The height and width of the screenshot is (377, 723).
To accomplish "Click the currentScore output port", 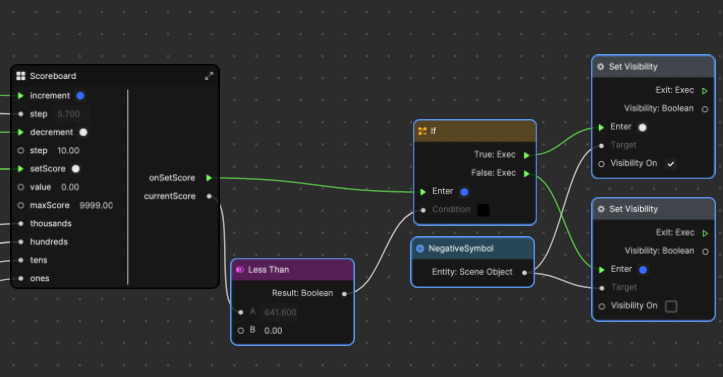I will tap(209, 196).
